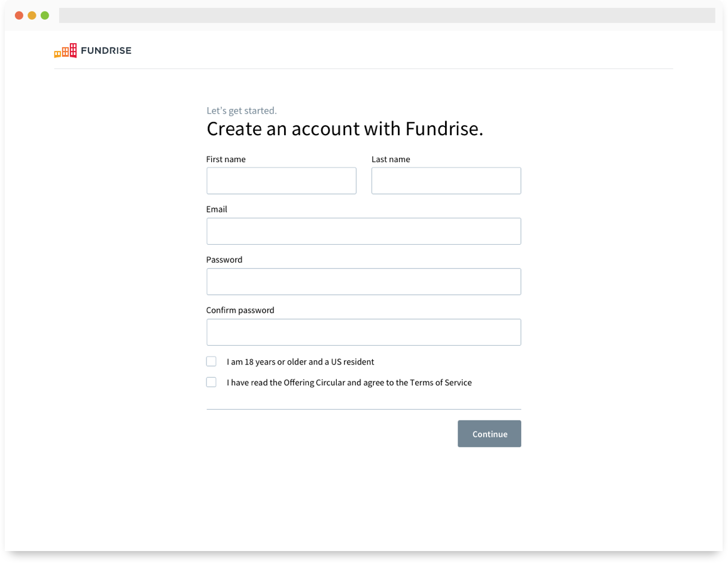Click the 'Let's get started' text
This screenshot has width=728, height=563.
[242, 111]
